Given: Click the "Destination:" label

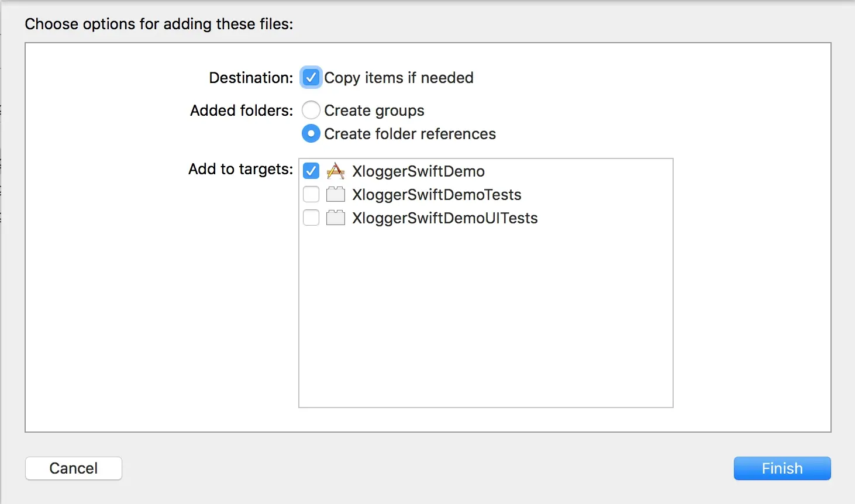Looking at the screenshot, I should [251, 78].
